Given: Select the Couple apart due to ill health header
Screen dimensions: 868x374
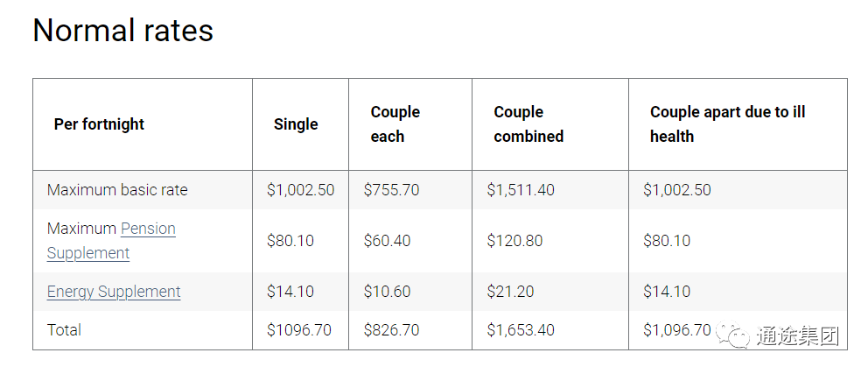Looking at the screenshot, I should (727, 124).
